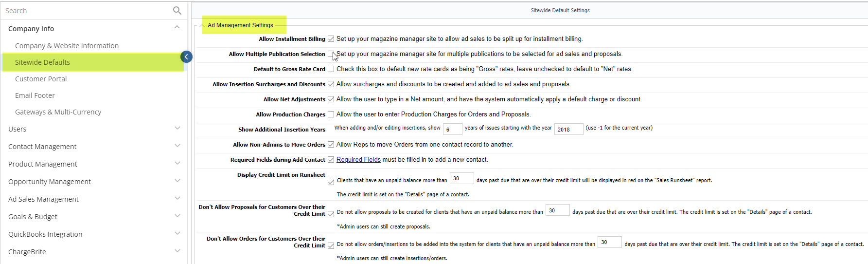
Task: Toggle Allow Net Adjustments checkbox
Action: (331, 99)
